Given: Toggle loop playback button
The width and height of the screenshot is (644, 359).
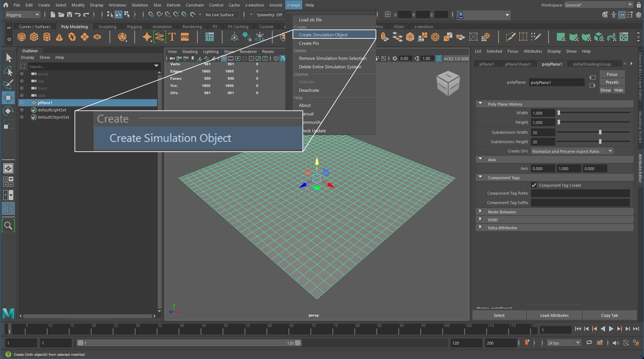Looking at the screenshot, I should tap(589, 343).
